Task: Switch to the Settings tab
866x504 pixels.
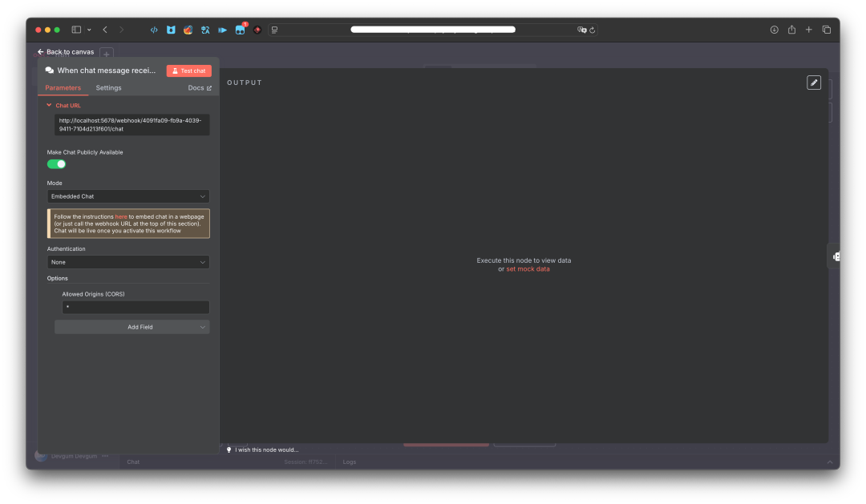Action: pos(108,88)
